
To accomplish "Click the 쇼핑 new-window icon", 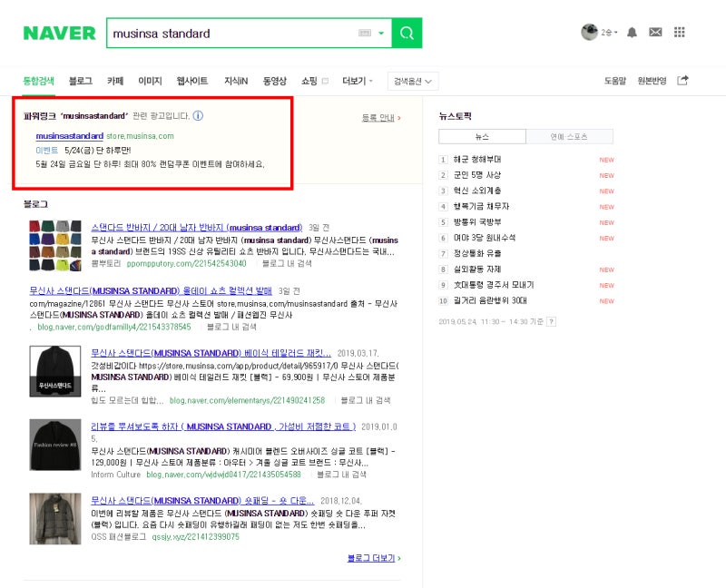I will [x=325, y=81].
